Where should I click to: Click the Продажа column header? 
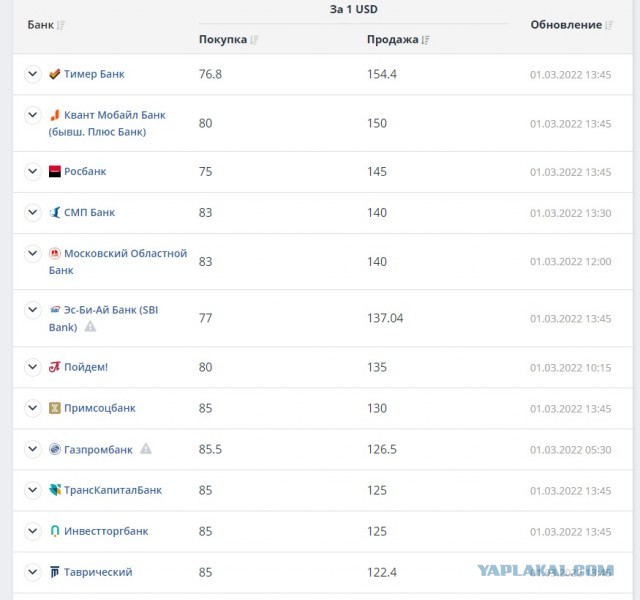(x=393, y=40)
